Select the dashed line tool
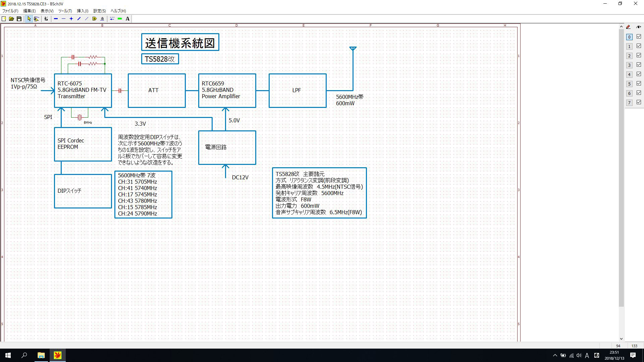The width and height of the screenshot is (644, 362). point(112,19)
